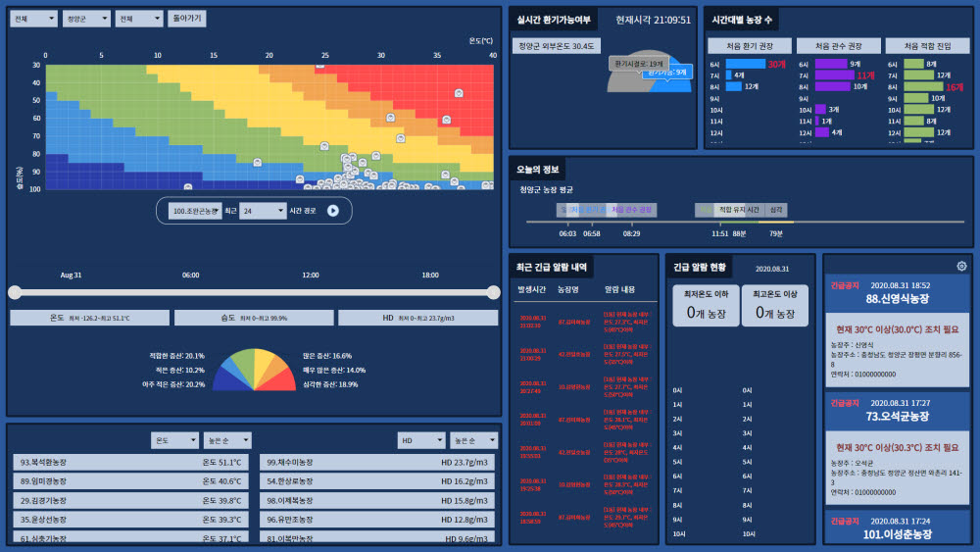This screenshot has height=552, width=980.
Task: Click the blue 환기가능 segment of the gauge
Action: 680,83
